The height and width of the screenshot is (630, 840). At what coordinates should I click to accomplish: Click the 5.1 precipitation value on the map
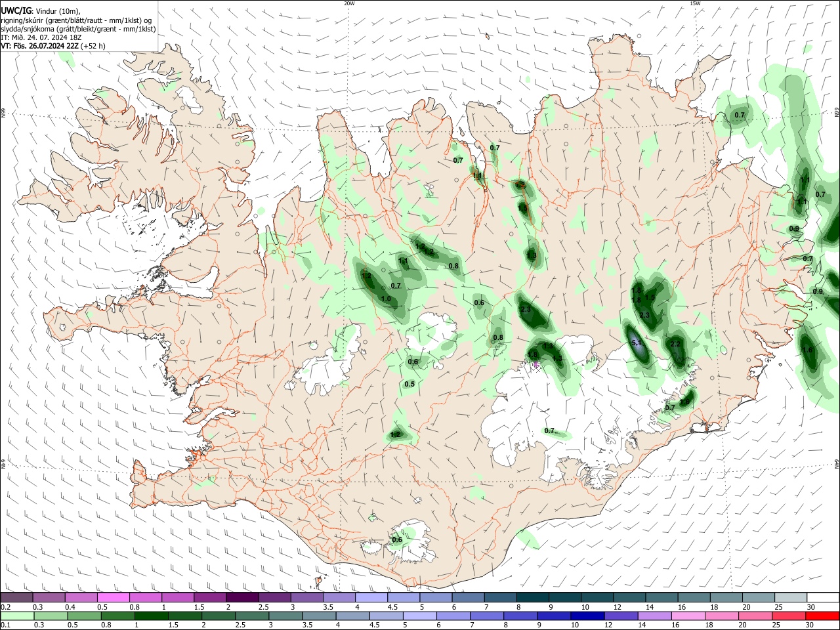tap(637, 343)
